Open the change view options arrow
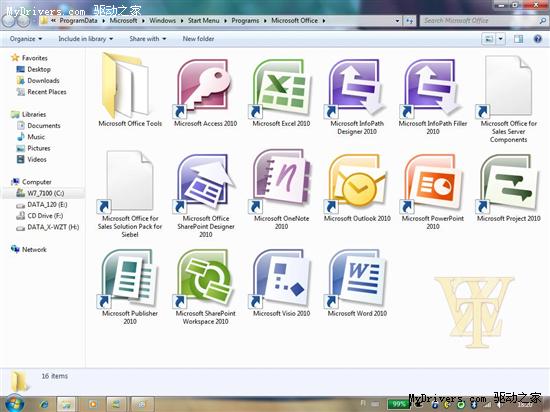The height and width of the screenshot is (412, 550). pyautogui.click(x=501, y=39)
